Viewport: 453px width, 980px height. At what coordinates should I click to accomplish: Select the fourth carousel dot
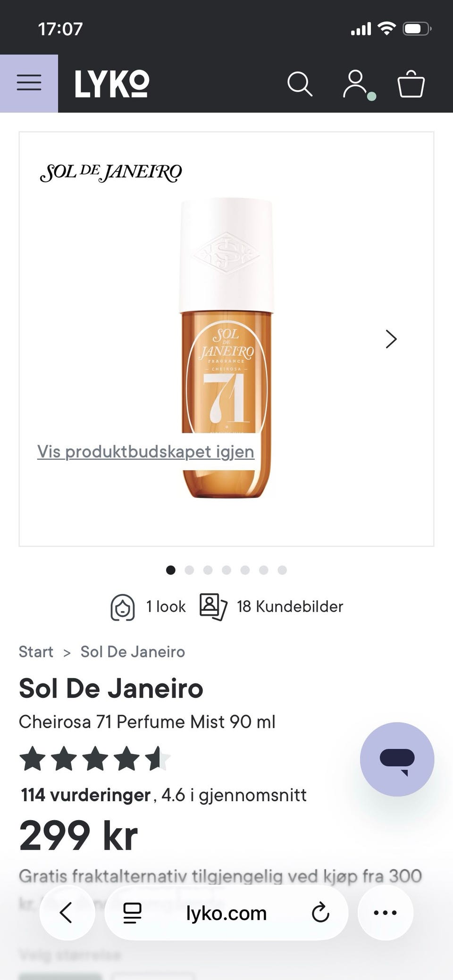coord(226,570)
